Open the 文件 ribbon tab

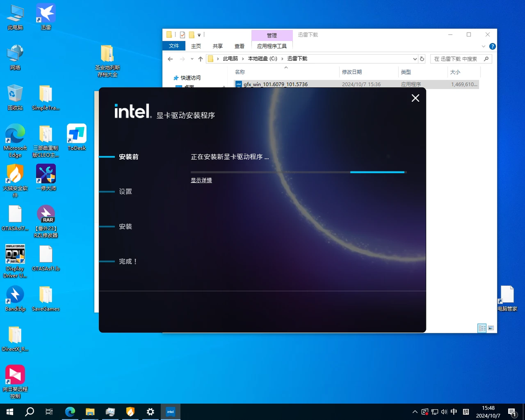pos(174,46)
